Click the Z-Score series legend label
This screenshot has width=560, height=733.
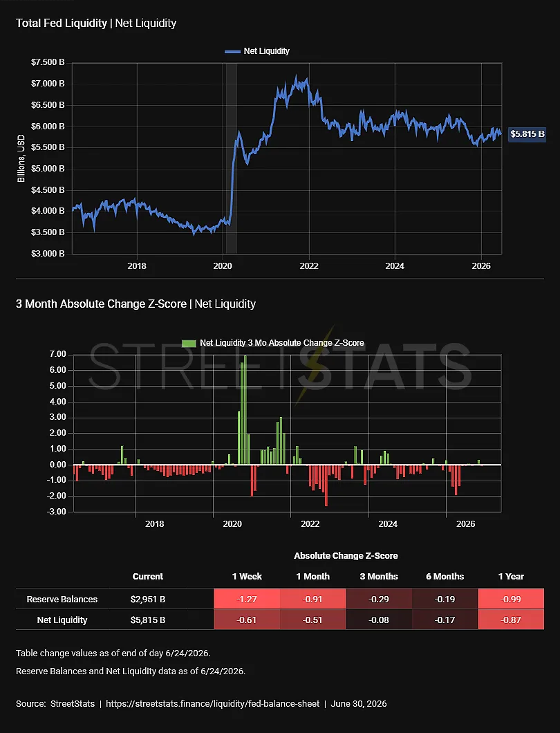click(282, 343)
